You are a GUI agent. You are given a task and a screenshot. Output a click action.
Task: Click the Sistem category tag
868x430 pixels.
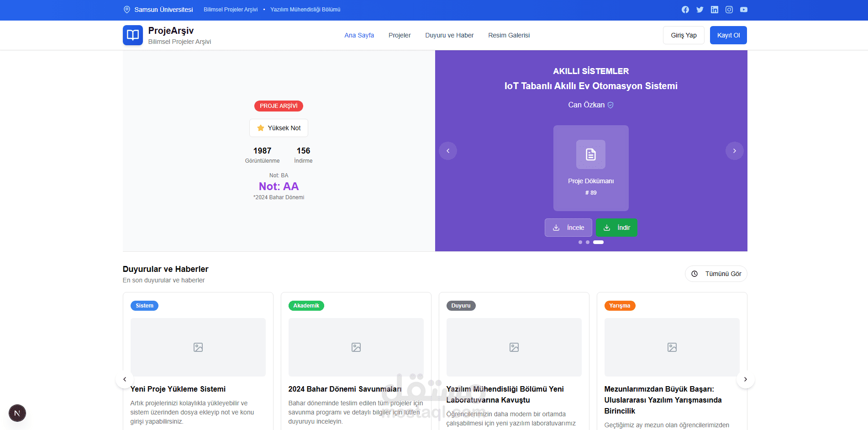click(x=144, y=306)
